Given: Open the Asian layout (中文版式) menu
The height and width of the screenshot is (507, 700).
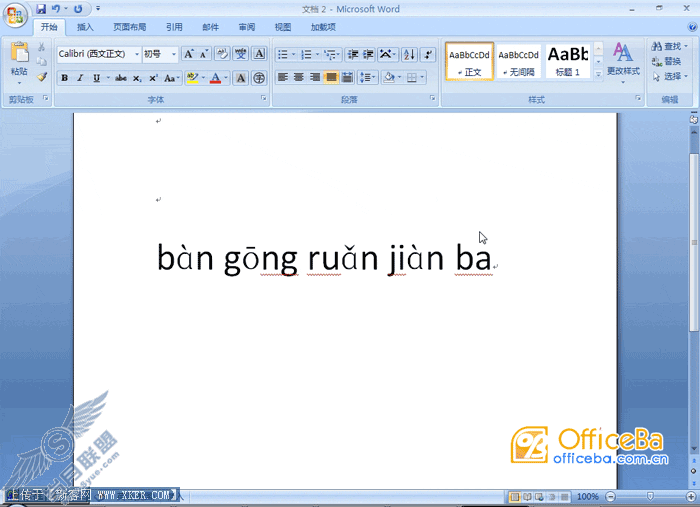Looking at the screenshot, I should pyautogui.click(x=387, y=54).
